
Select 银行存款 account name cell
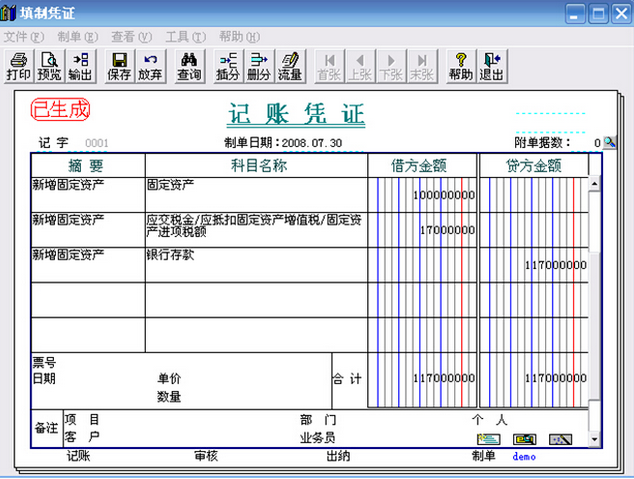(256, 265)
